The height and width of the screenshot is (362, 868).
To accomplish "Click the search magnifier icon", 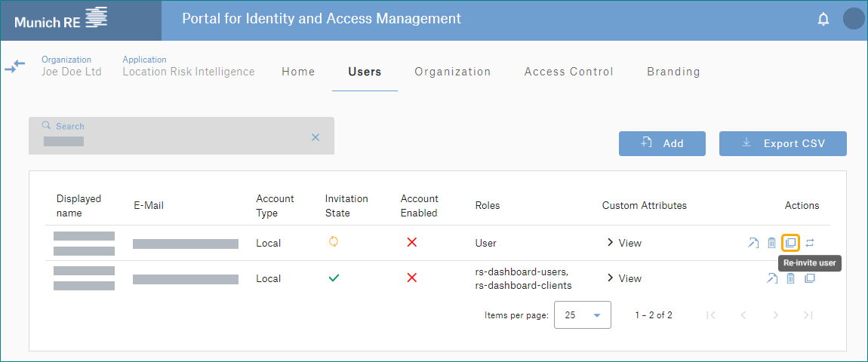I will pos(47,126).
